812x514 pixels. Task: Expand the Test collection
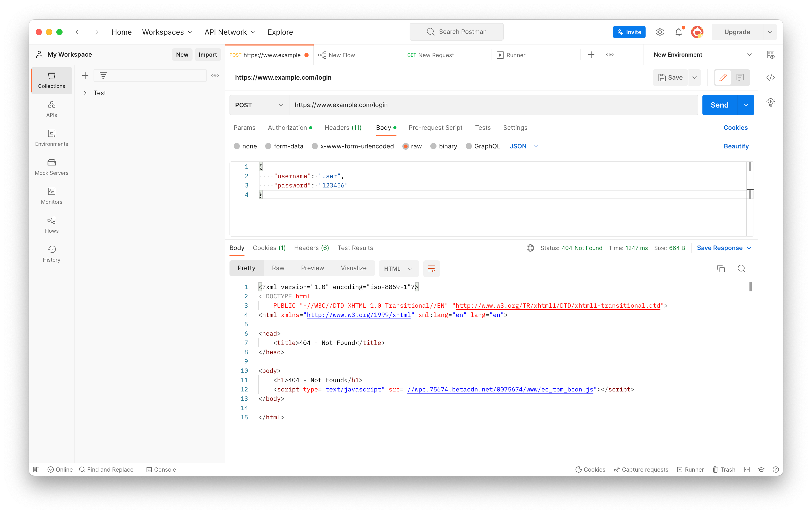(x=85, y=93)
